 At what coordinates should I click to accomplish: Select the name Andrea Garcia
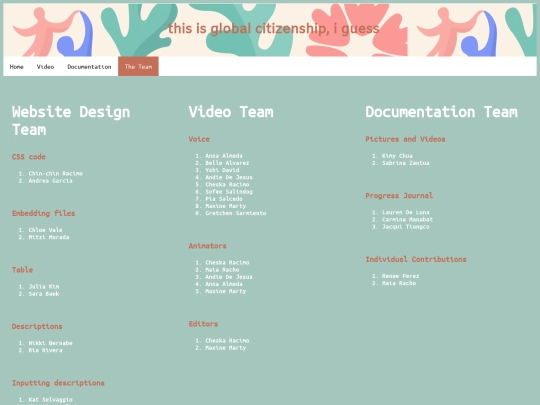click(x=50, y=180)
